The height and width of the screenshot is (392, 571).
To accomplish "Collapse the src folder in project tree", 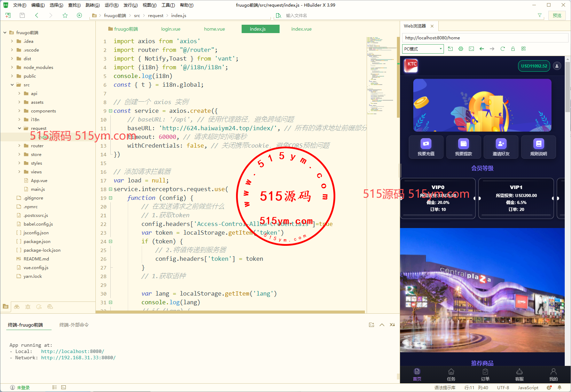I will (x=12, y=85).
